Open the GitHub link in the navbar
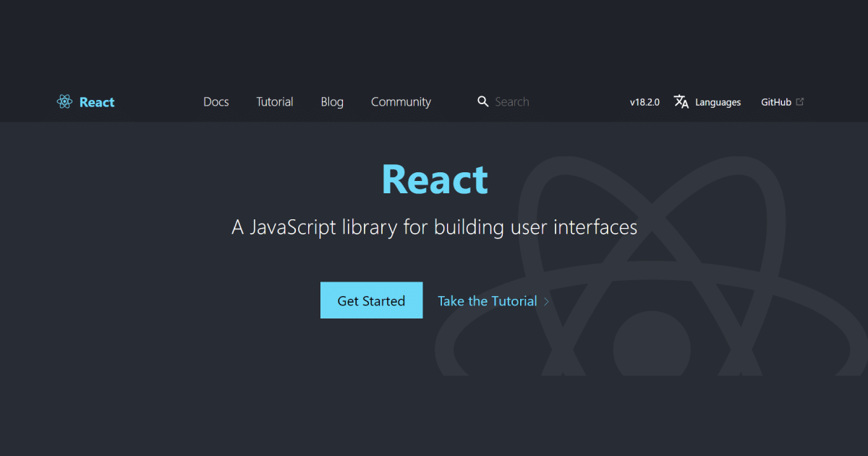The width and height of the screenshot is (868, 456). [777, 102]
